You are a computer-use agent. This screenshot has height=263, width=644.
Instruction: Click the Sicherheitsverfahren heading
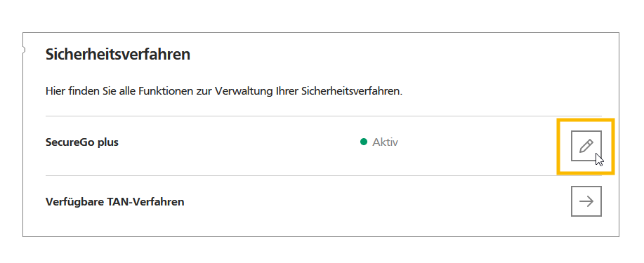(x=118, y=54)
